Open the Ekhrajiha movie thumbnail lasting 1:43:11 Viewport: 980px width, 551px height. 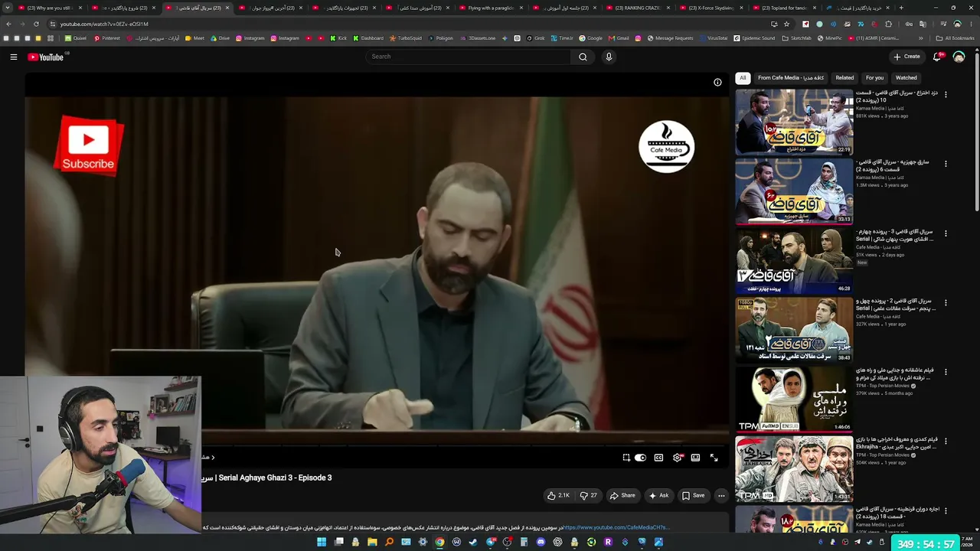pos(794,468)
